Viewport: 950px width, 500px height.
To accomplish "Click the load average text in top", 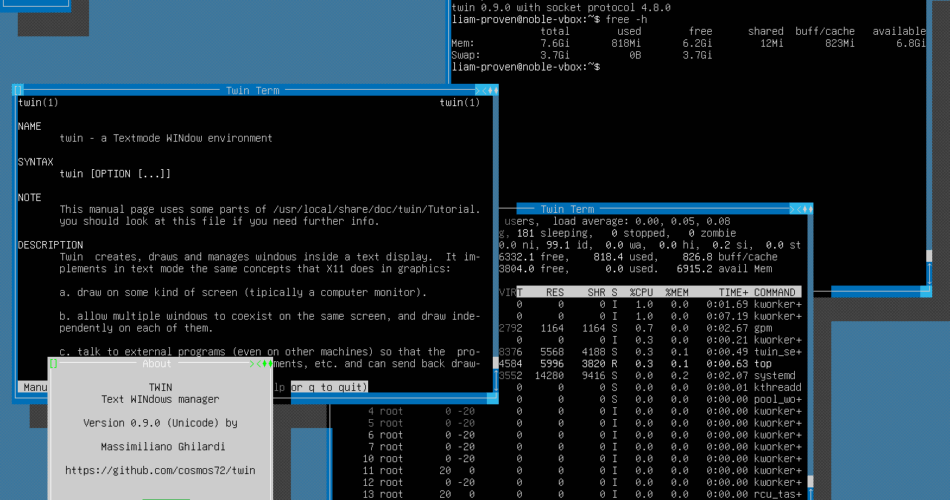I will 642,221.
